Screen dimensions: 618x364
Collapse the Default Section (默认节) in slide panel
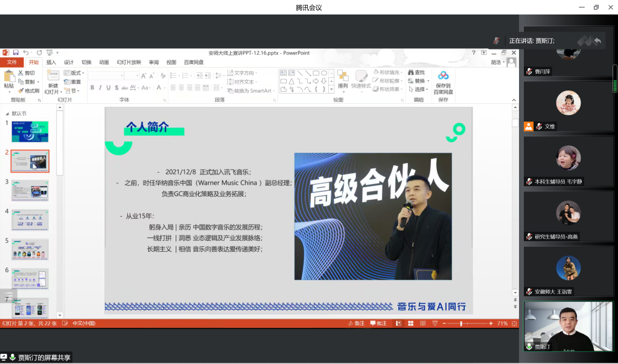pos(7,113)
